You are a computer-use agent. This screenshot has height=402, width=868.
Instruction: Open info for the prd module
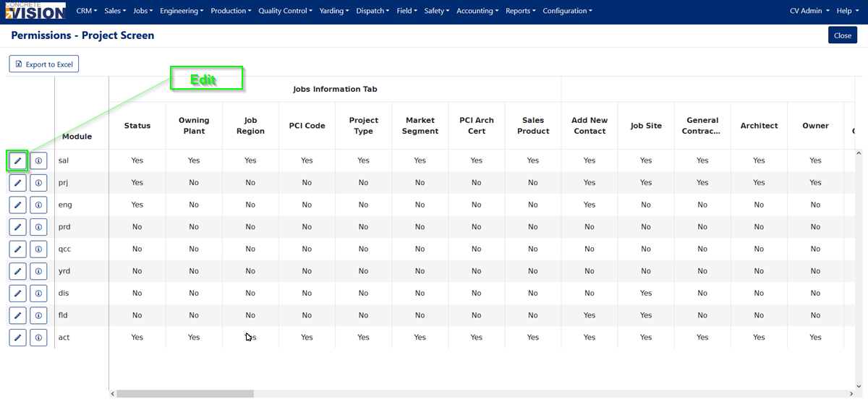(x=38, y=227)
